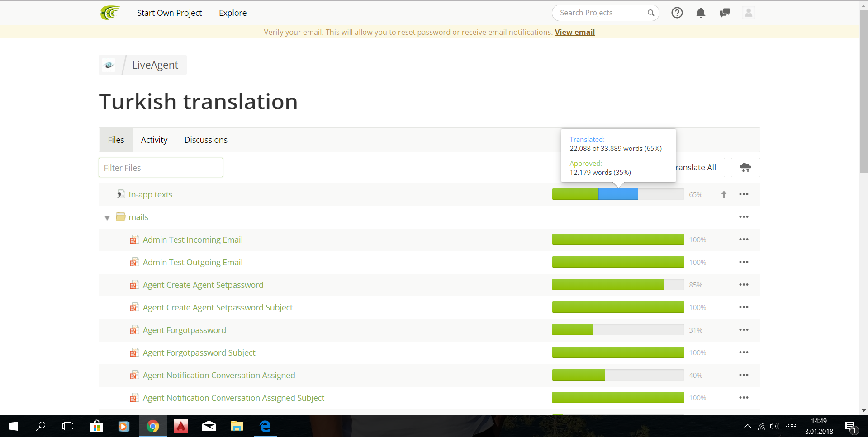Viewport: 868px width, 437px height.
Task: Open Agent Forgotpassword Subject file
Action: coord(199,352)
